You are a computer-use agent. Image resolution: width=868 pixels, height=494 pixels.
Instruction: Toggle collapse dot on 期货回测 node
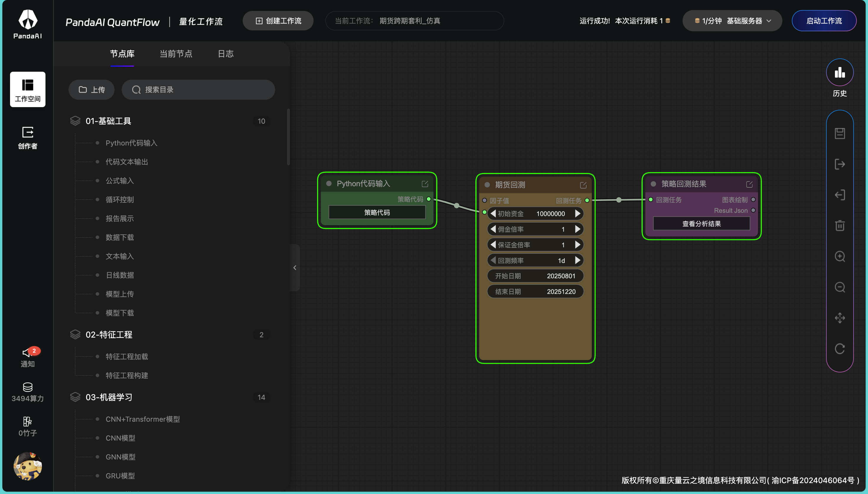pyautogui.click(x=487, y=185)
